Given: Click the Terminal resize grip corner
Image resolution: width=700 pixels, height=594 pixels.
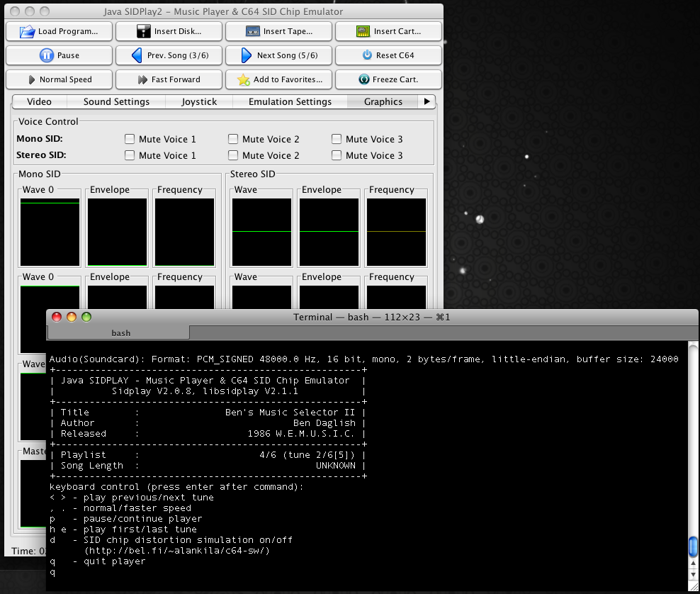Looking at the screenshot, I should tap(694, 585).
